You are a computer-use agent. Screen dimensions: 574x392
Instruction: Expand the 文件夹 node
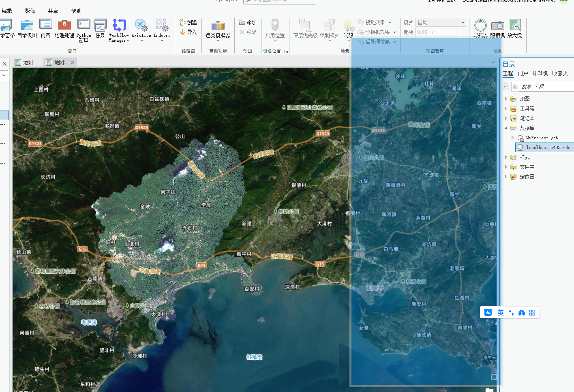[x=506, y=167]
